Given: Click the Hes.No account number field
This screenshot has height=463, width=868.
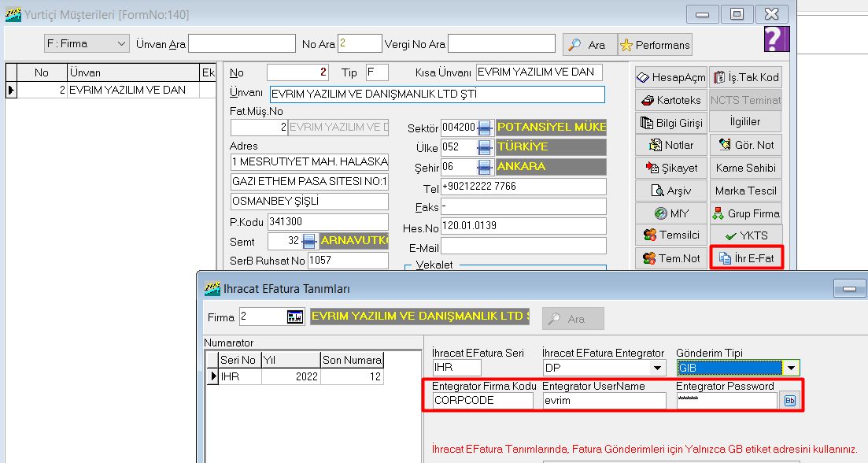Looking at the screenshot, I should pos(523,226).
